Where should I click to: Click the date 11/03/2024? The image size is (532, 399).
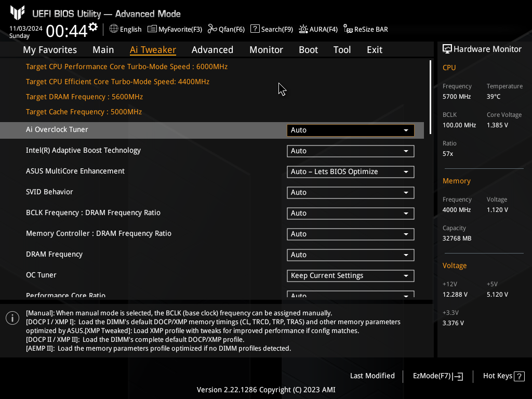point(26,29)
